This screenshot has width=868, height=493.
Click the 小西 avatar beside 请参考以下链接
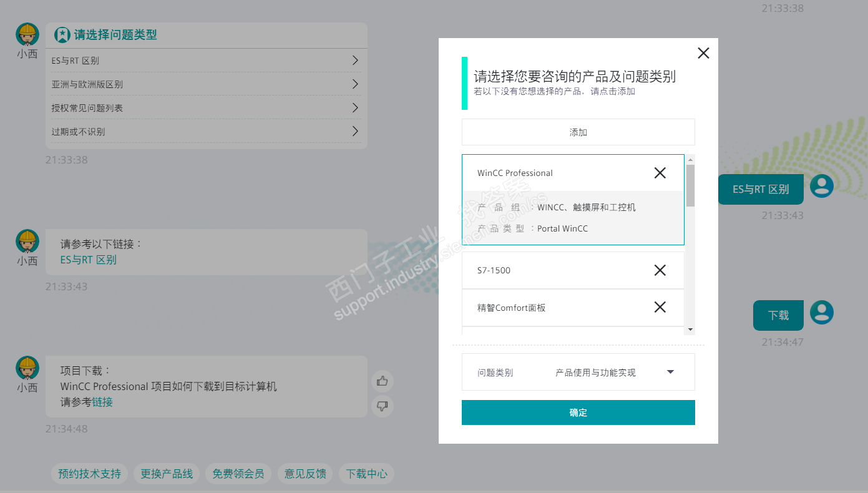[x=27, y=242]
